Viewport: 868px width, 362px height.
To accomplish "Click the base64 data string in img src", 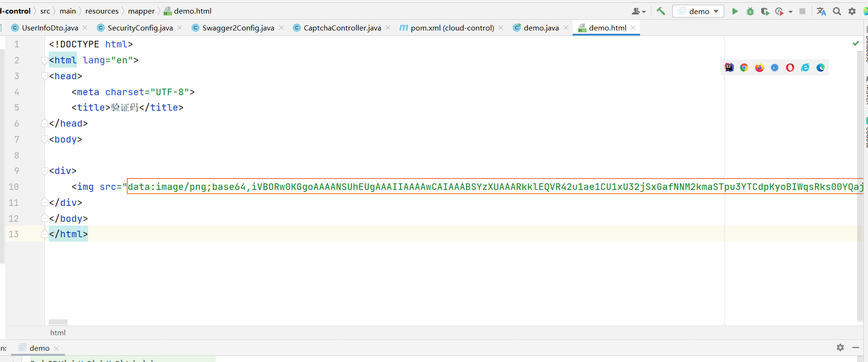I will (x=495, y=187).
